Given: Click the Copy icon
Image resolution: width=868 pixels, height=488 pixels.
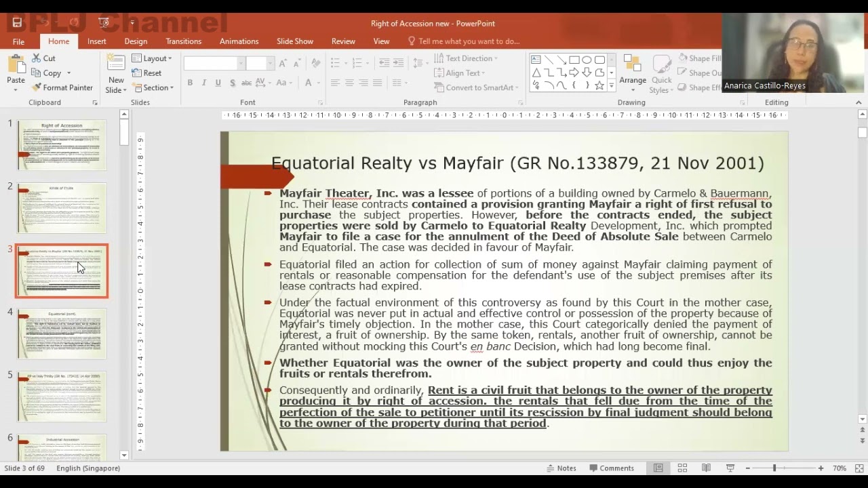Looking at the screenshot, I should (x=46, y=73).
